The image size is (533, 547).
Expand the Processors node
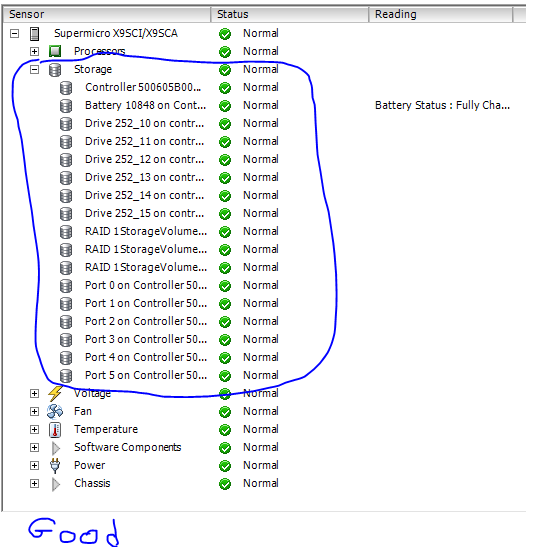pos(34,51)
